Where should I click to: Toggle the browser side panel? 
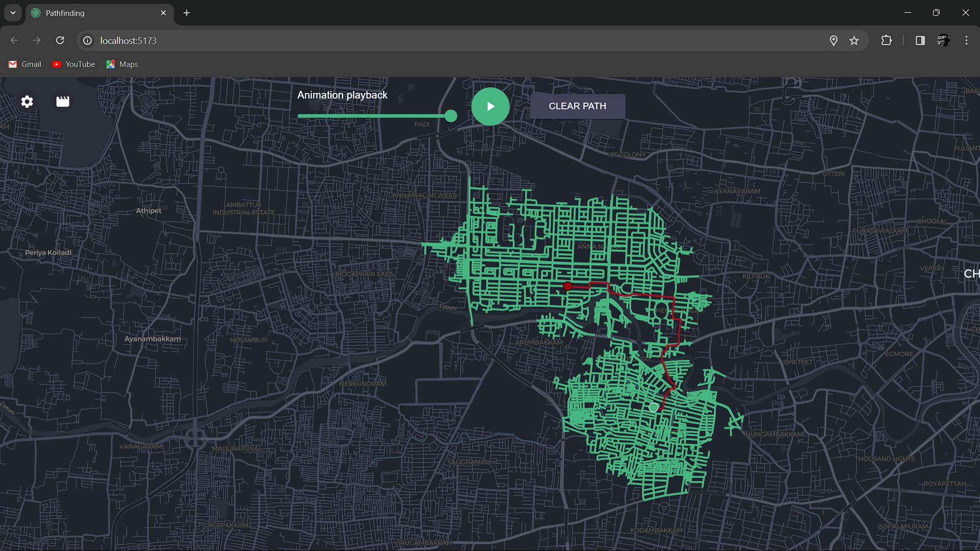[920, 40]
